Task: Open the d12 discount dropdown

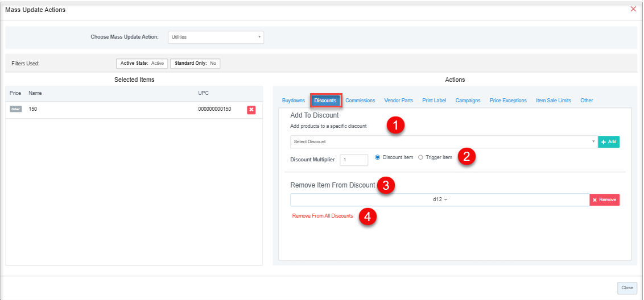Action: [x=440, y=199]
